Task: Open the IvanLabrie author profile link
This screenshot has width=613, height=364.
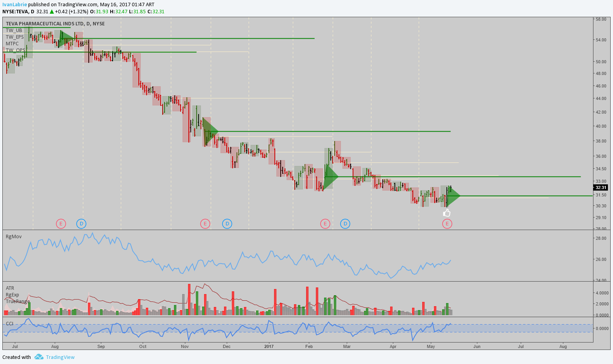Action: coord(14,4)
